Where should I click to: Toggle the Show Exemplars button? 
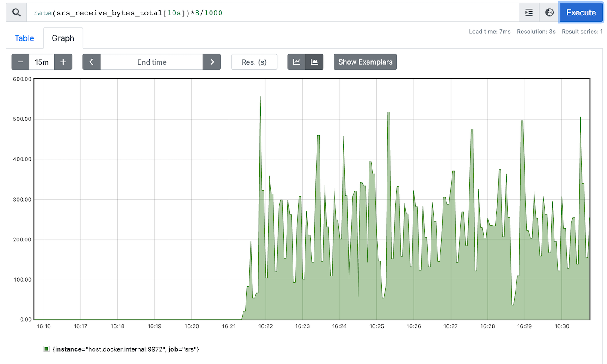365,62
